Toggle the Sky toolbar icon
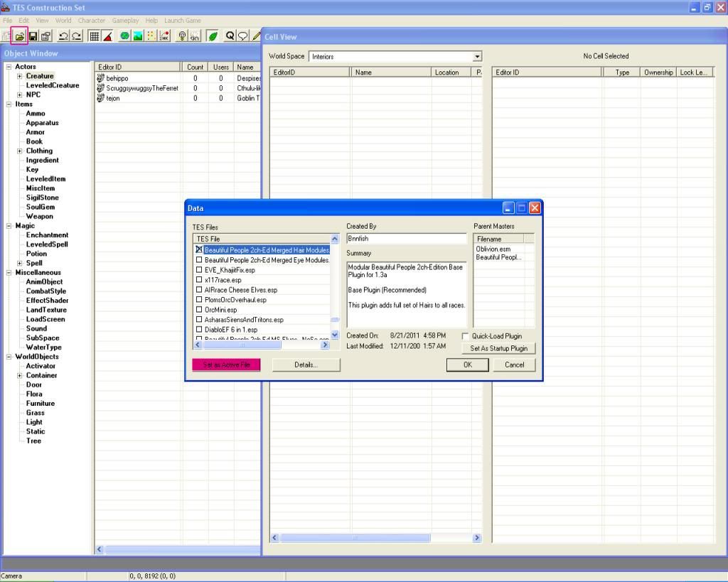Screen dimensions: 728x582 click(x=194, y=36)
